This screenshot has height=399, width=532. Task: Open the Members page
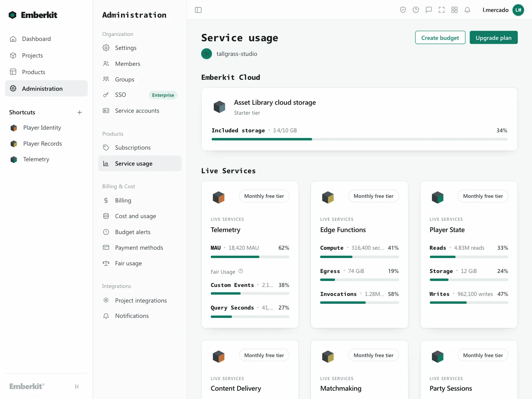point(140,64)
